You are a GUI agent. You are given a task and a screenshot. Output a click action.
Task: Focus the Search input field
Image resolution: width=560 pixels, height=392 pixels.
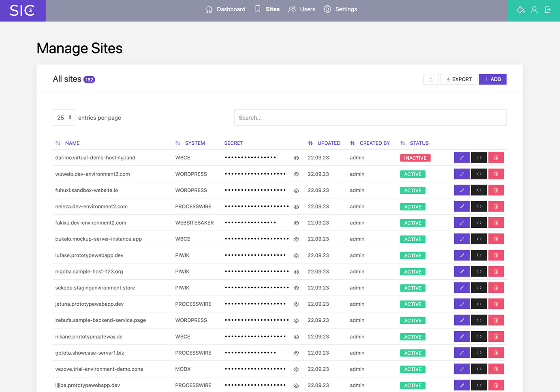click(370, 118)
